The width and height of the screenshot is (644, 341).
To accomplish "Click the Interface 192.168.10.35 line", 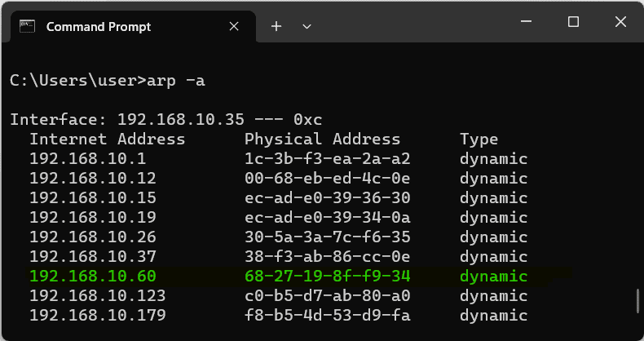I will (166, 119).
